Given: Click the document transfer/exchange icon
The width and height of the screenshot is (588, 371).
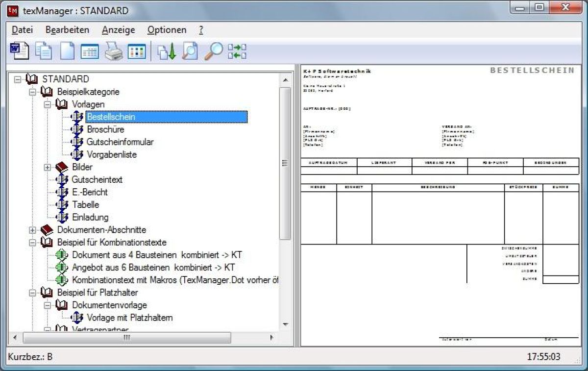Looking at the screenshot, I should pyautogui.click(x=237, y=50).
